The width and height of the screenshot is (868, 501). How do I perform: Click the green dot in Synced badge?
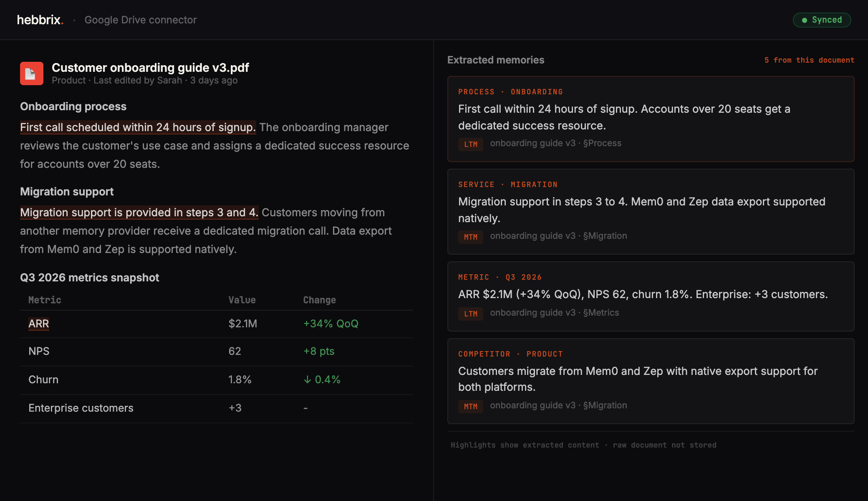(x=804, y=20)
